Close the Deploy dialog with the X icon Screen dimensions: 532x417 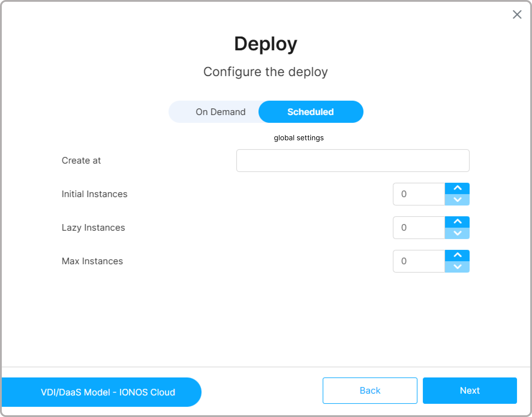517,14
